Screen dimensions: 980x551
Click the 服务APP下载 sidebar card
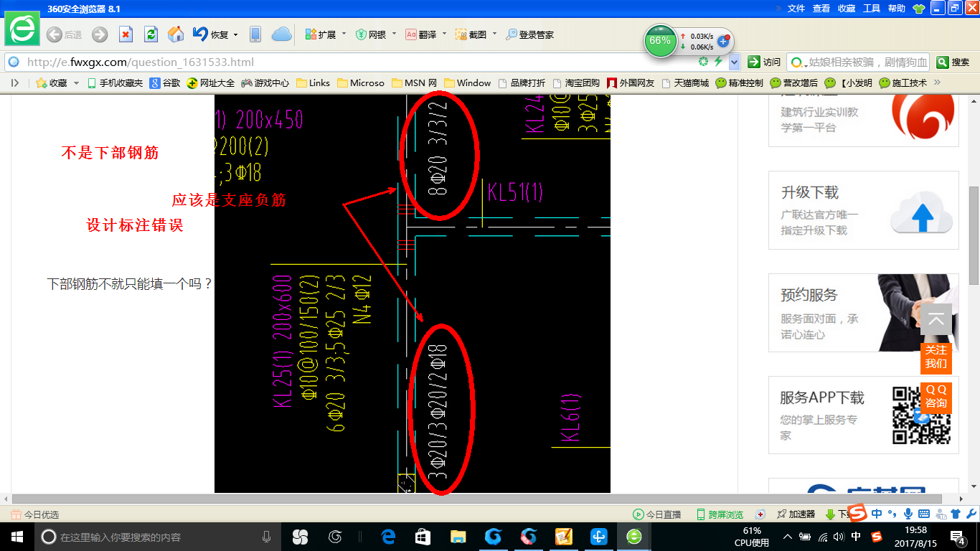pyautogui.click(x=864, y=415)
